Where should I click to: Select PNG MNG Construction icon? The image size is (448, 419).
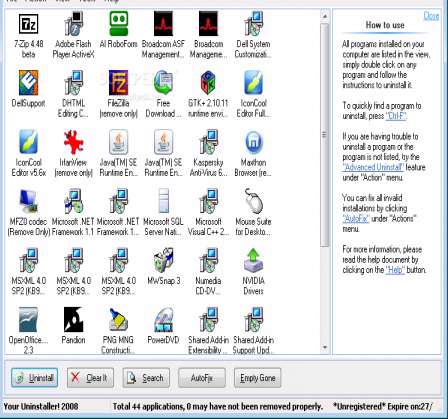(118, 319)
